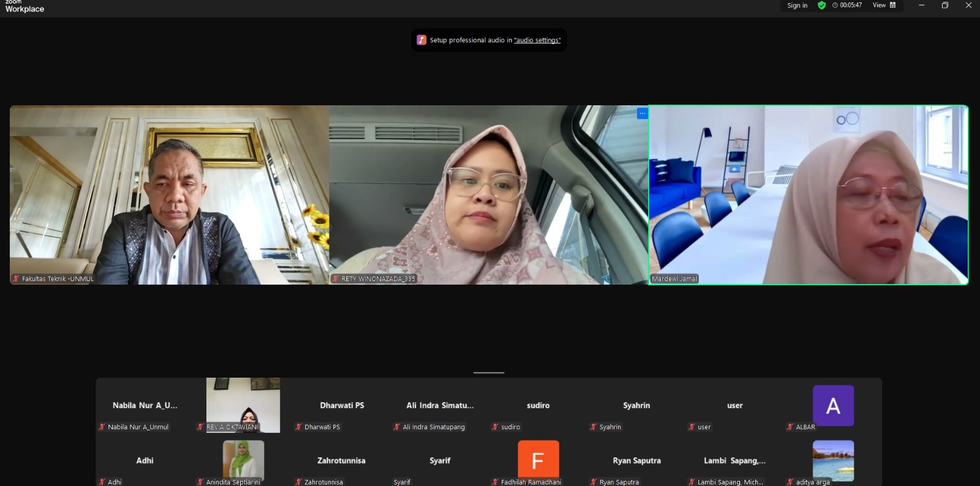
Task: Click the drag handle above the participant strip
Action: coord(489,372)
